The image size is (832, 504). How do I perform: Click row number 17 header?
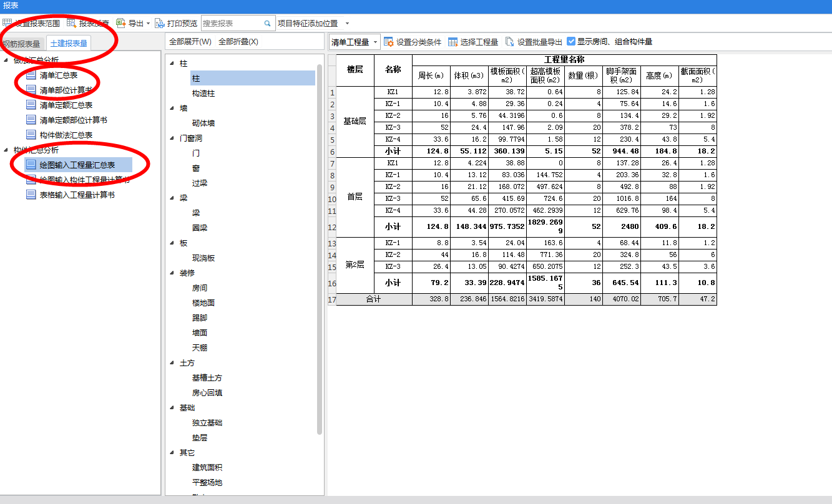332,299
